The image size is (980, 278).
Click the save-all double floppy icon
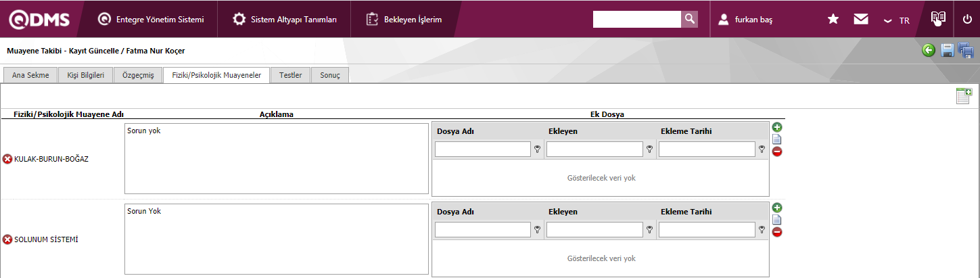tap(965, 50)
